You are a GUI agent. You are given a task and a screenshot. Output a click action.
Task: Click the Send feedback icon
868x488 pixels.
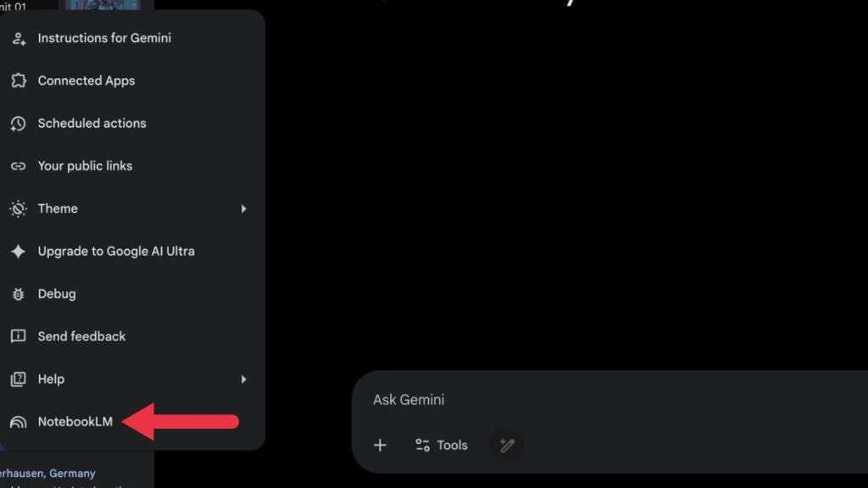pyautogui.click(x=18, y=336)
